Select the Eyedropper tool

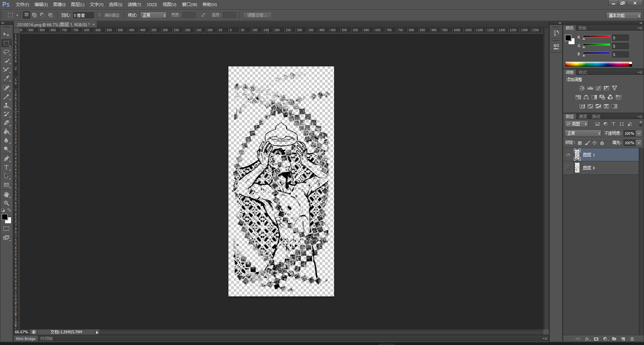click(6, 78)
